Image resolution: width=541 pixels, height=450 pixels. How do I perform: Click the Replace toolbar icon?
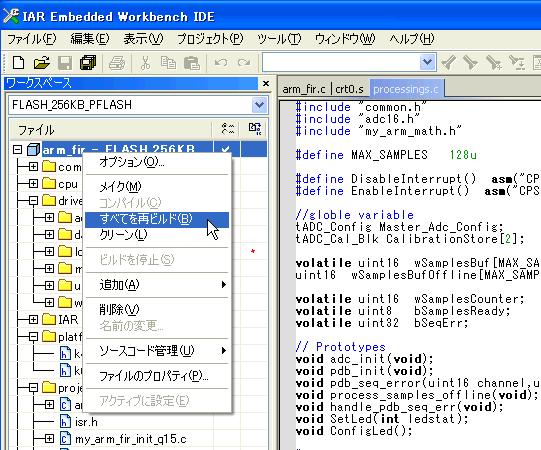[517, 63]
